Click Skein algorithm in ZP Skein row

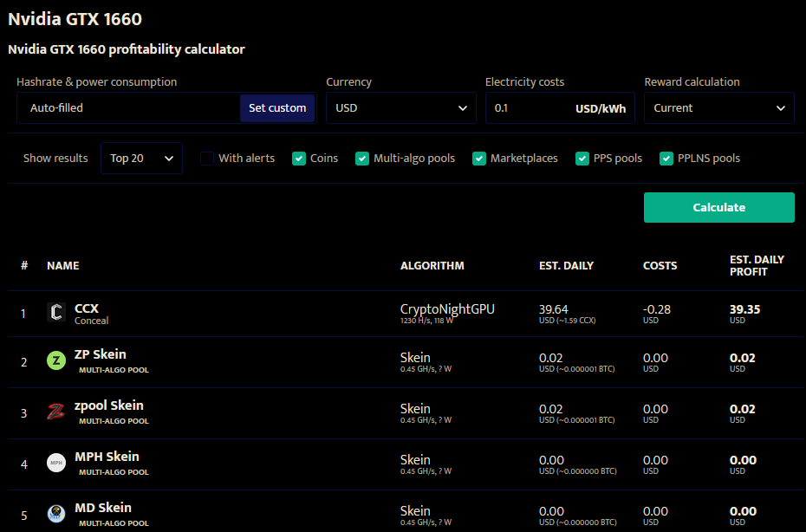(415, 357)
